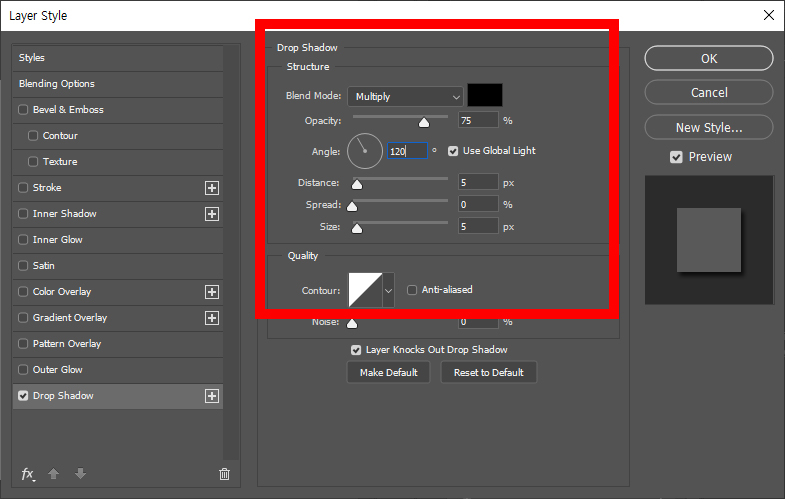Click the Distance value input field

[x=478, y=183]
